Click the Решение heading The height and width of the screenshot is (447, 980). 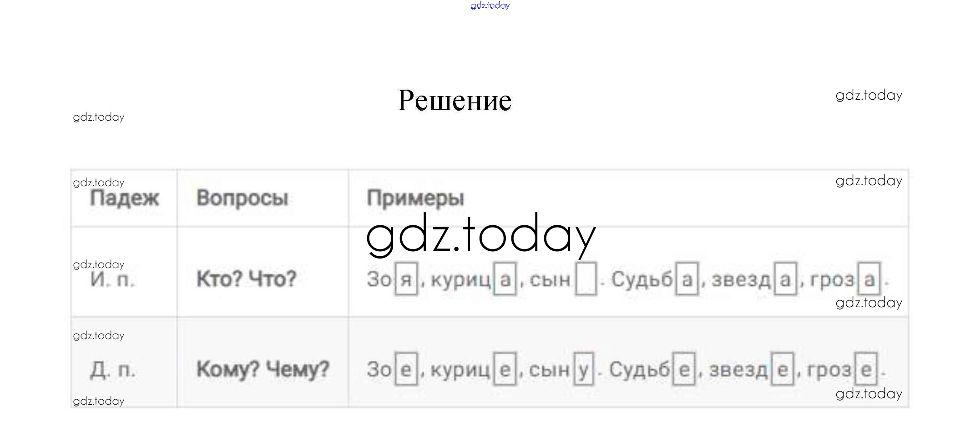coord(455,100)
